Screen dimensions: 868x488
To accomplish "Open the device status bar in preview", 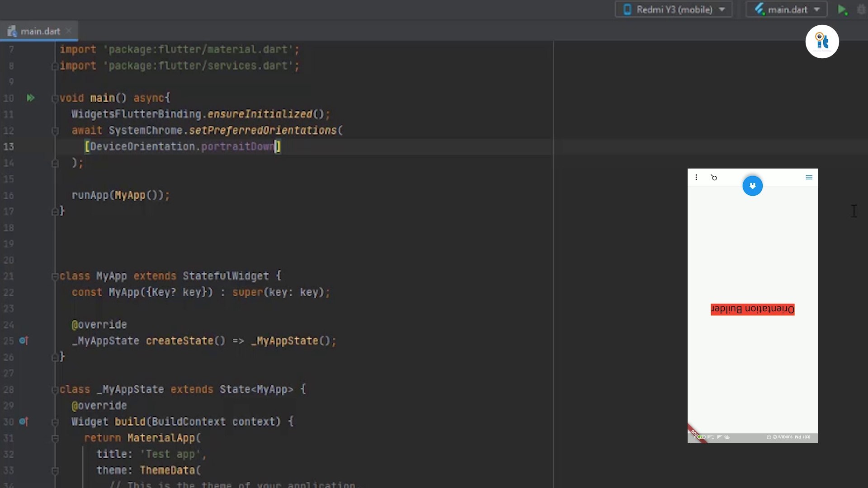I will pos(752,437).
